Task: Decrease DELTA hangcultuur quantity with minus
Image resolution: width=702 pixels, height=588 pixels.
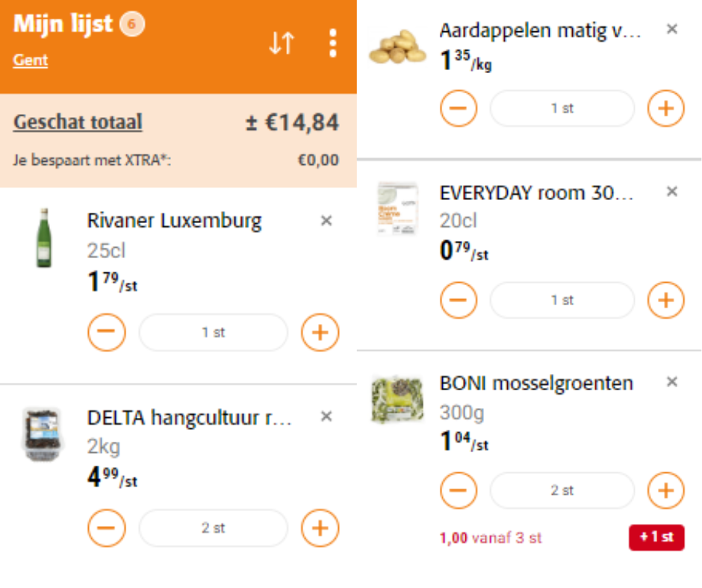Action: [107, 528]
